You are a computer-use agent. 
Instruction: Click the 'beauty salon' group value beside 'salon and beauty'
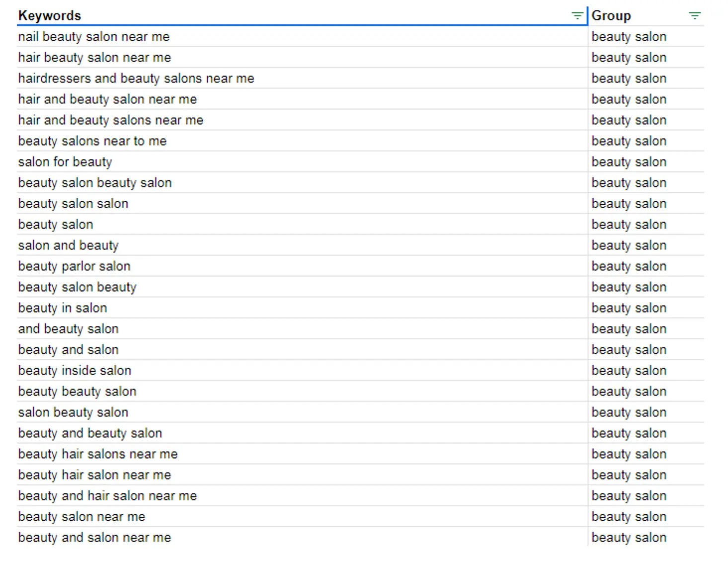629,245
